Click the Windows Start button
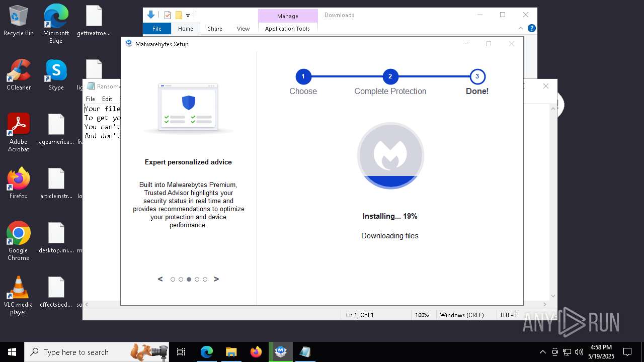 12,352
